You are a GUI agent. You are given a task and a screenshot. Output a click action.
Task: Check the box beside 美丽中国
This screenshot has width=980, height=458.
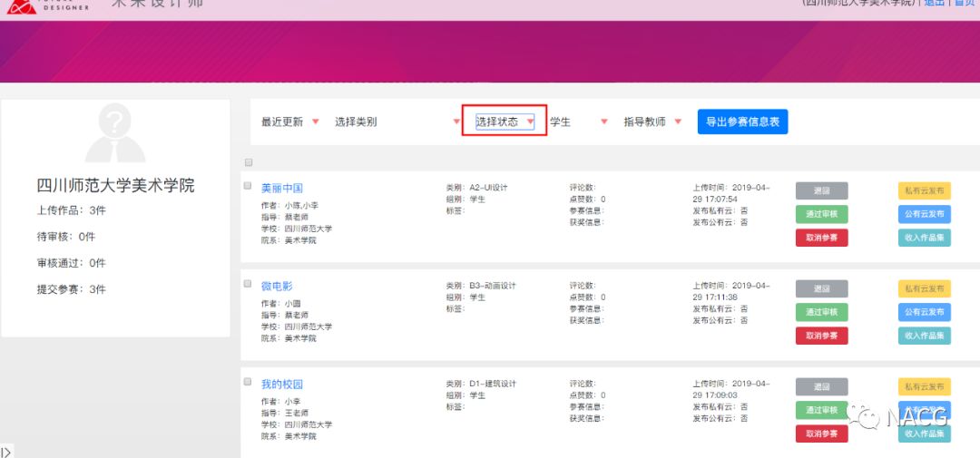(248, 186)
